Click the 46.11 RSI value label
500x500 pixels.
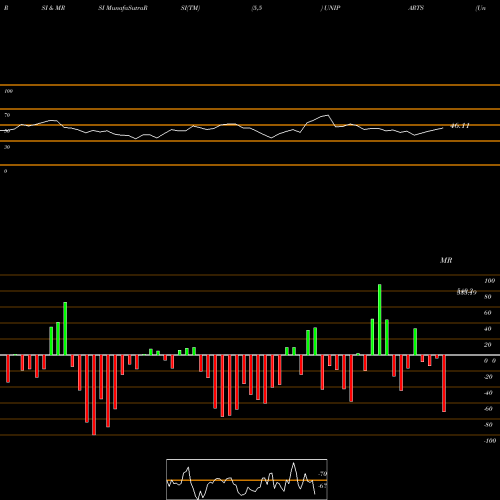[460, 126]
